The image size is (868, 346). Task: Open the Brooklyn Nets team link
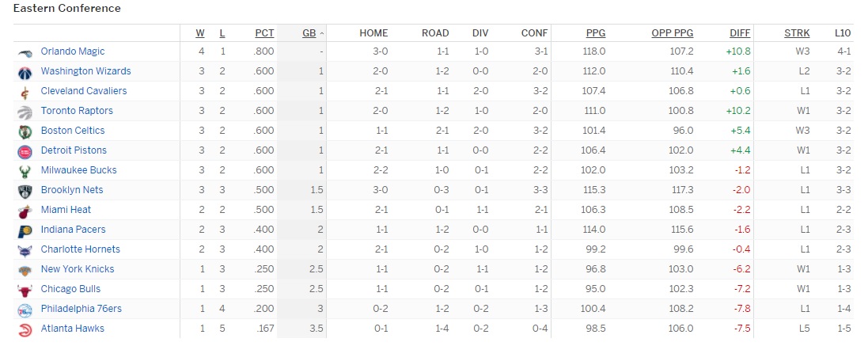tap(72, 190)
